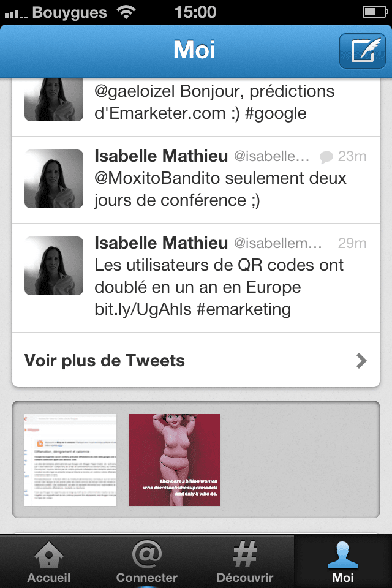This screenshot has height=588, width=392.
Task: View the blog screenshot photo thumbnail
Action: pyautogui.click(x=70, y=460)
